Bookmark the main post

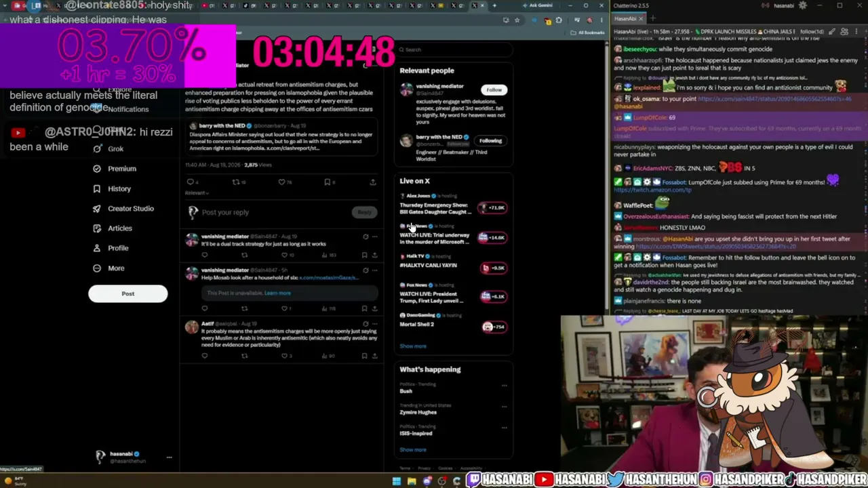click(328, 182)
